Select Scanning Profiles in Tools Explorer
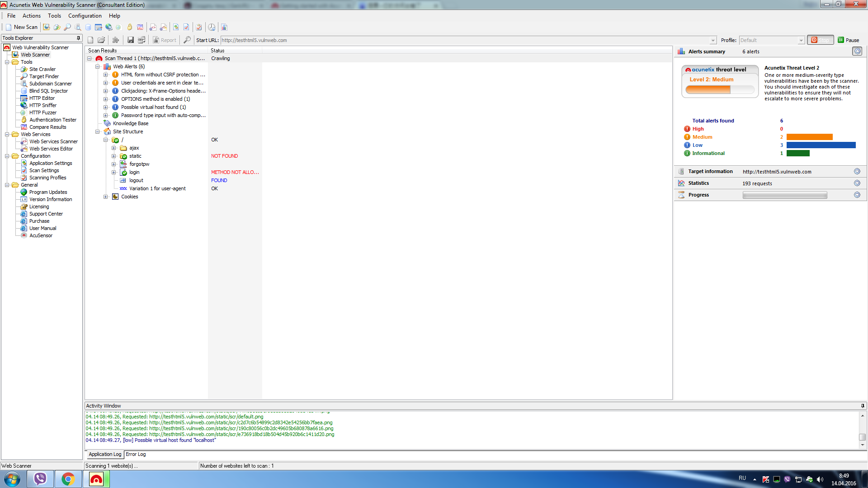 coord(47,178)
